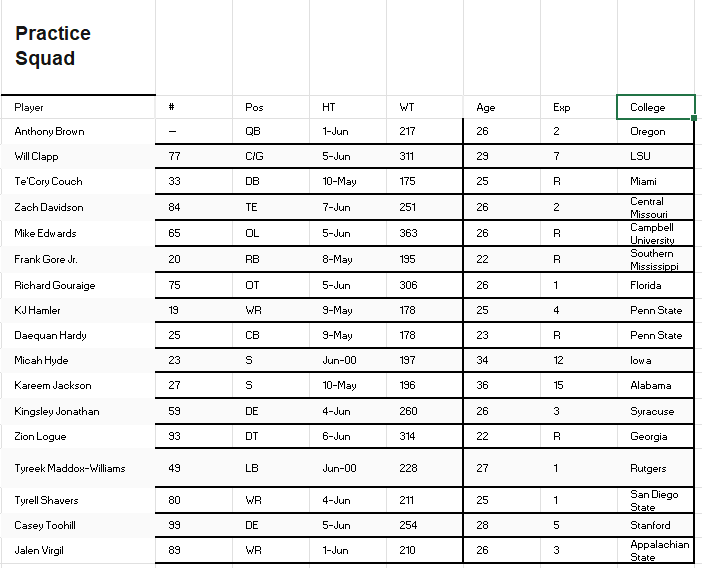This screenshot has height=568, width=702.
Task: Select Mike Edwards' weight 363 cell
Action: click(425, 233)
